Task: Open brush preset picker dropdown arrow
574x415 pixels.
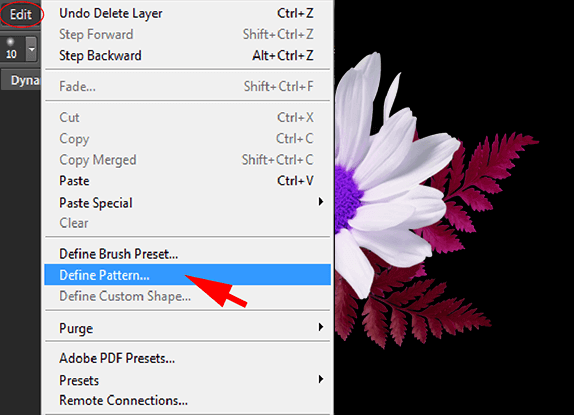Action: (x=32, y=49)
